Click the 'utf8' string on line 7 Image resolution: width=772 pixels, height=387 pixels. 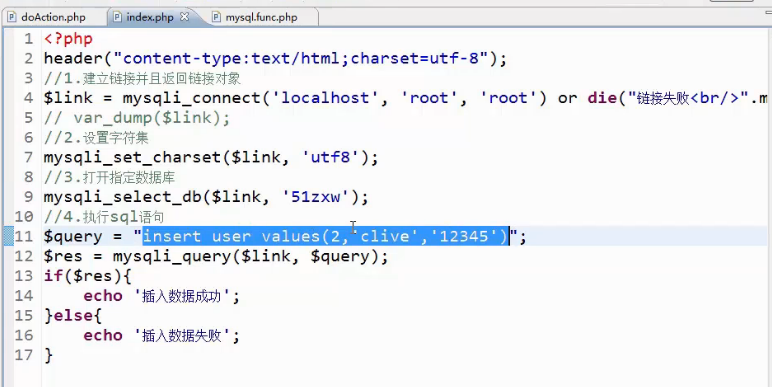tap(330, 158)
